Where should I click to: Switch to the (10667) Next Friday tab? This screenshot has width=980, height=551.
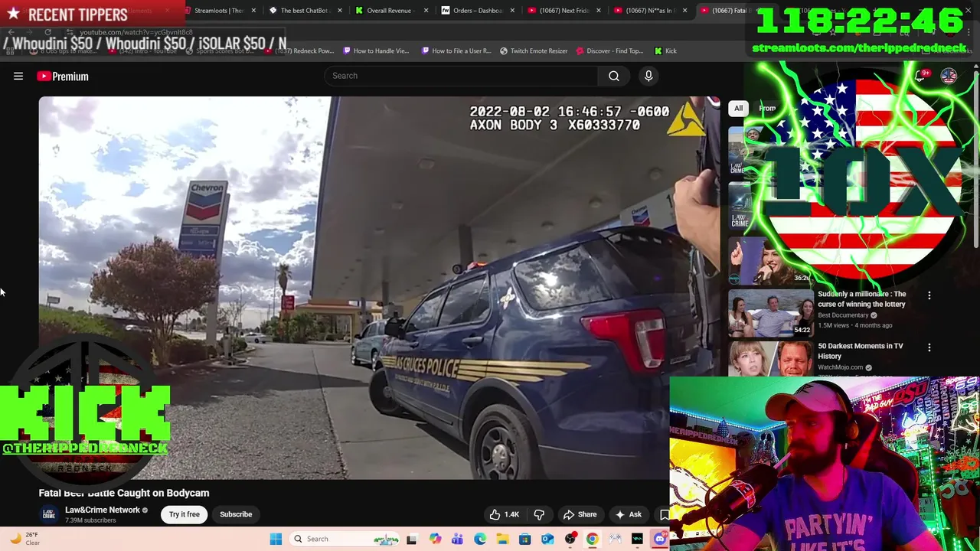click(x=563, y=11)
